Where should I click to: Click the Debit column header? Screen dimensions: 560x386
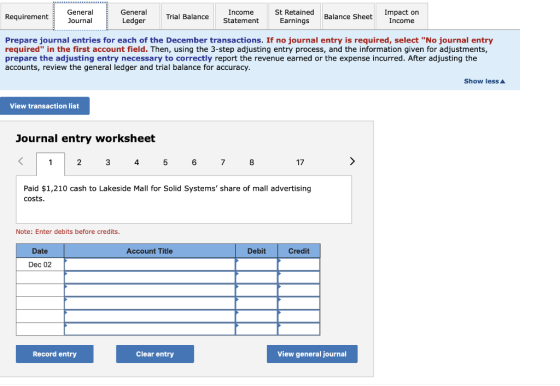point(256,251)
